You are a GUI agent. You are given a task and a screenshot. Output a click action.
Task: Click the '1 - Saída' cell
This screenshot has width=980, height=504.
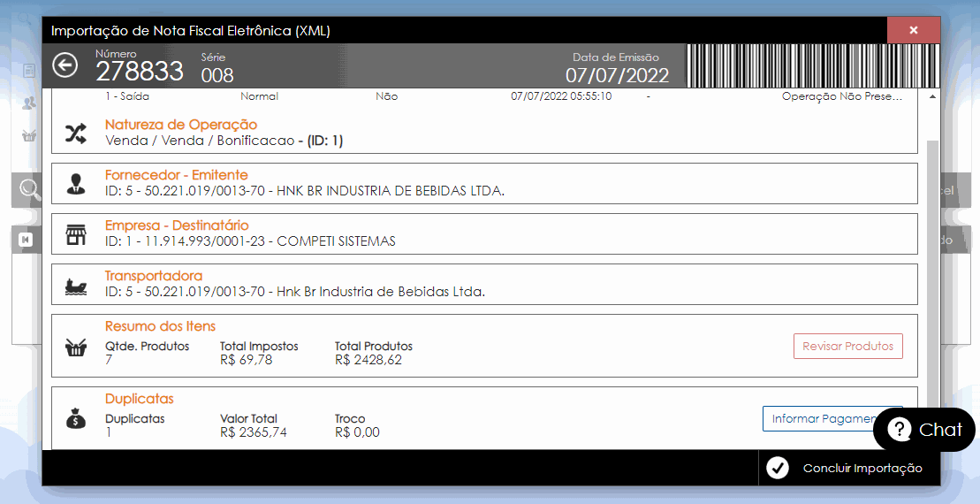tap(127, 97)
